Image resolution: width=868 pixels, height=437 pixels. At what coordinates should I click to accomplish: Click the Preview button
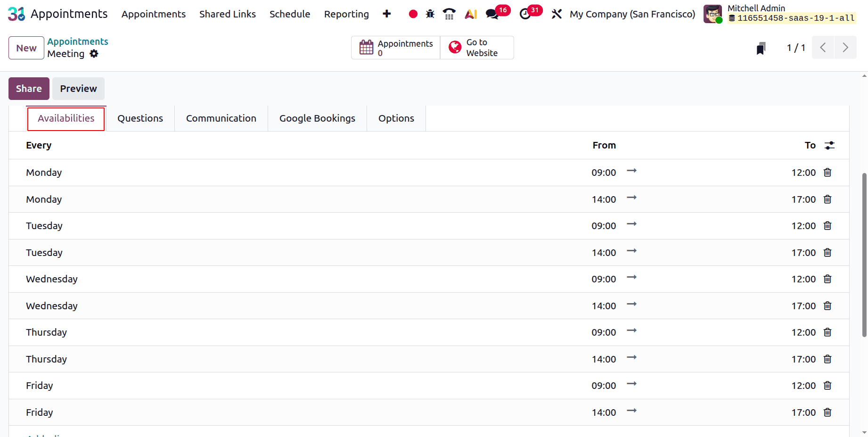(x=78, y=89)
